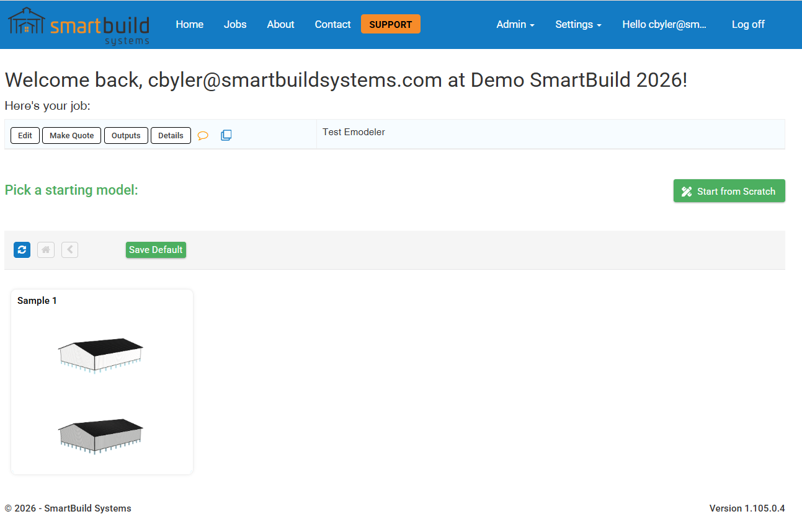Open the Admin dropdown menu
Image resolution: width=802 pixels, height=532 pixels.
[x=515, y=24]
